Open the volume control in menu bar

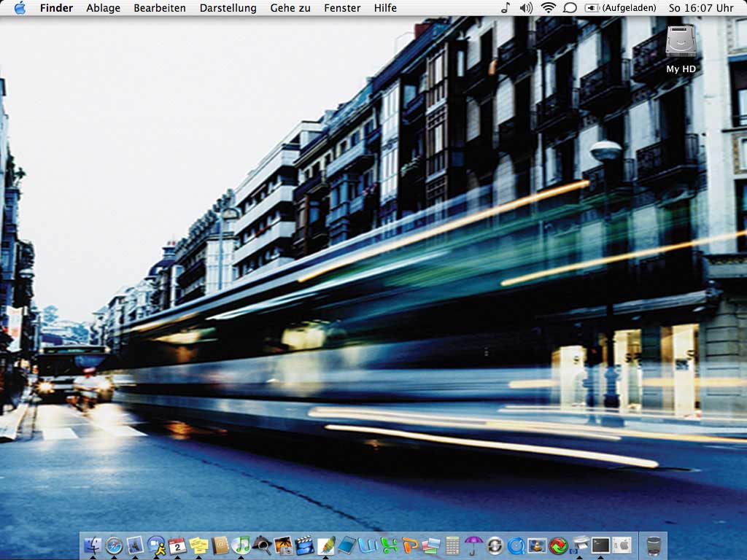[x=526, y=7]
